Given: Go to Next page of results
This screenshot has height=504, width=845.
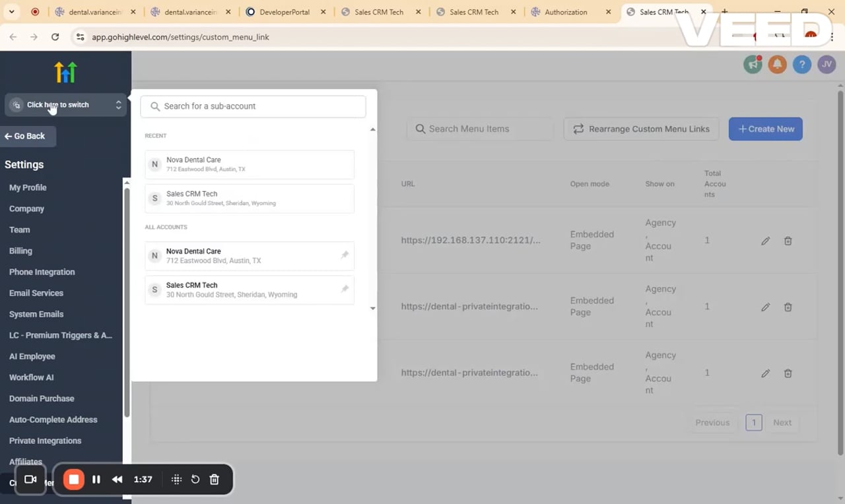Looking at the screenshot, I should coord(782,422).
